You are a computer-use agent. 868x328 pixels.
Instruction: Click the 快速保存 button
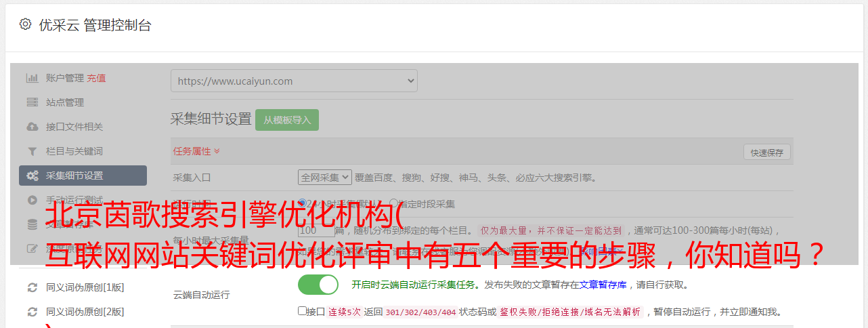pos(766,152)
